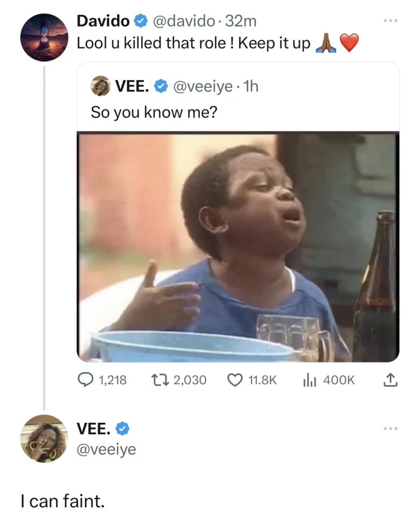Screen dimensions: 420x530
Task: Click the @veeiye handle under VEE's reply name
Action: tap(106, 449)
